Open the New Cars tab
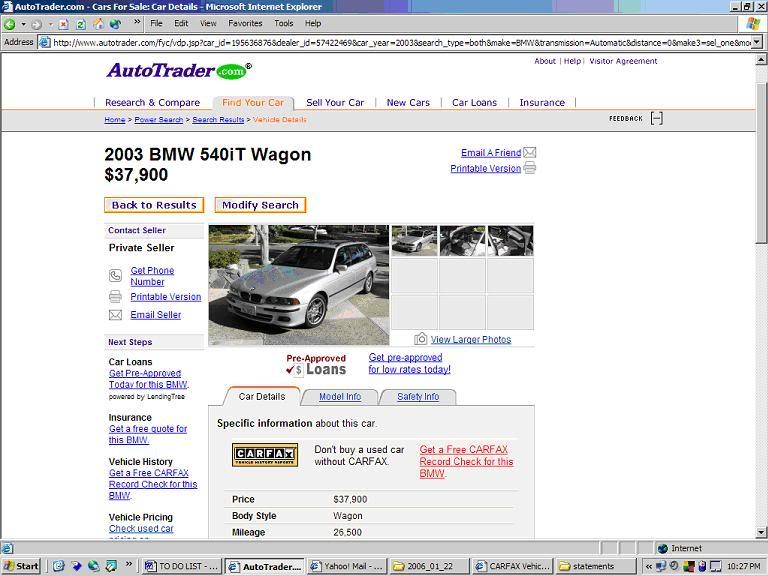Screen dimensions: 768x576 pyautogui.click(x=408, y=103)
